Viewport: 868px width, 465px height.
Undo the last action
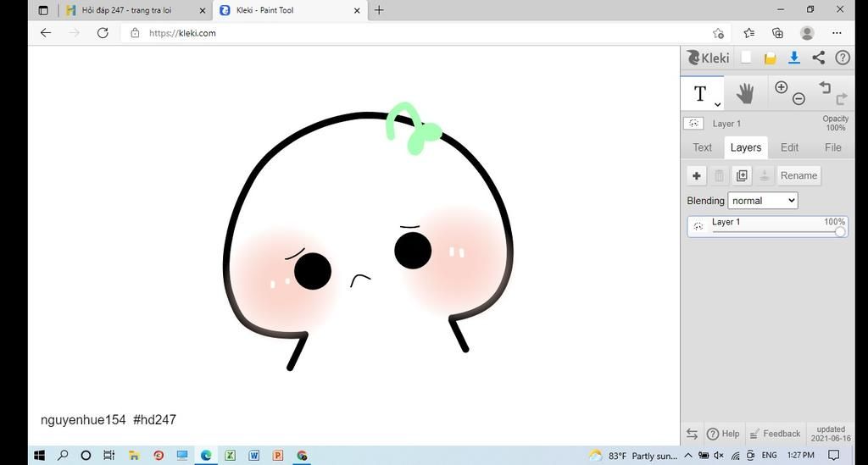(x=825, y=87)
